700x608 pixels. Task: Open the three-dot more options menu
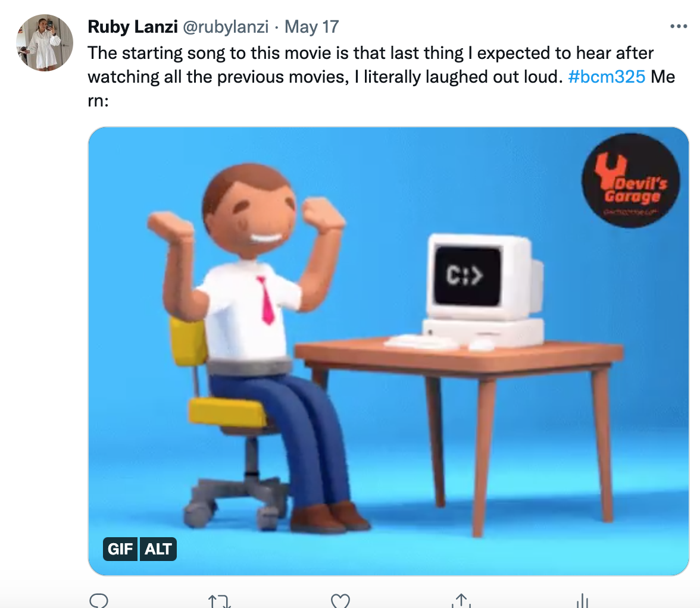(679, 26)
